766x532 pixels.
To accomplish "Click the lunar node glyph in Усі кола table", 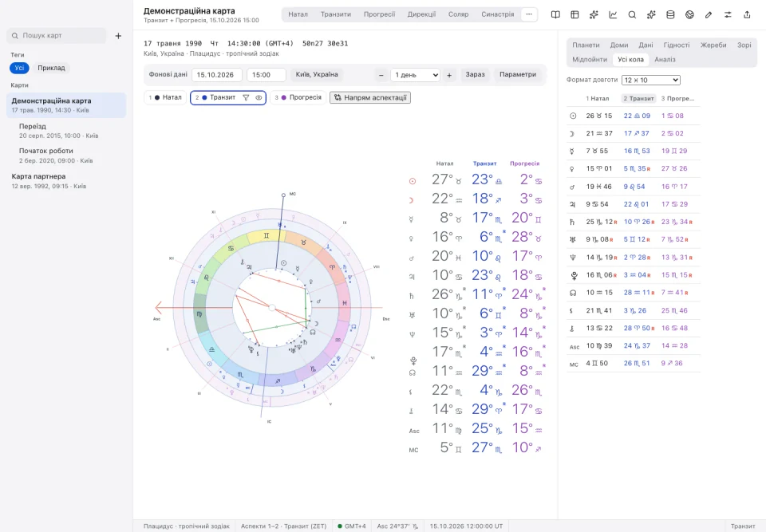I will (x=573, y=293).
